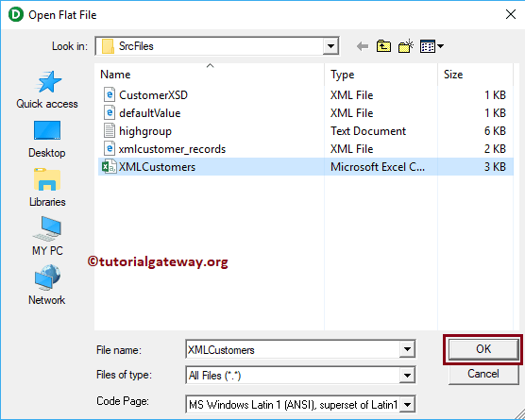Click OK to open the file
This screenshot has width=525, height=420.
tap(483, 349)
